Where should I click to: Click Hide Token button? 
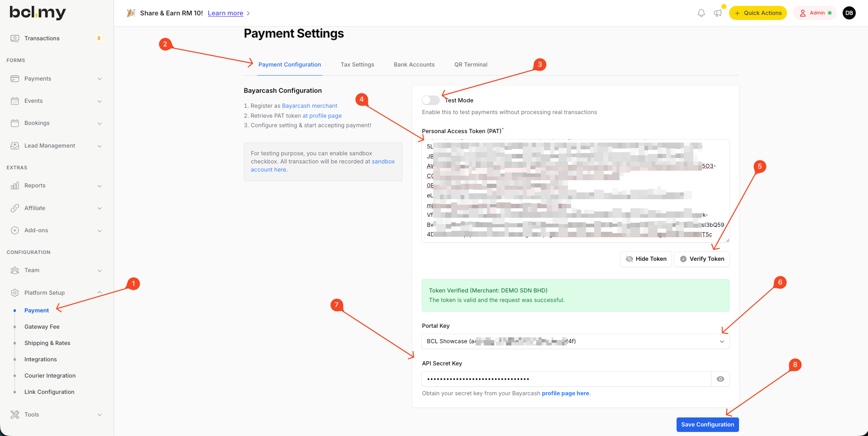tap(646, 259)
